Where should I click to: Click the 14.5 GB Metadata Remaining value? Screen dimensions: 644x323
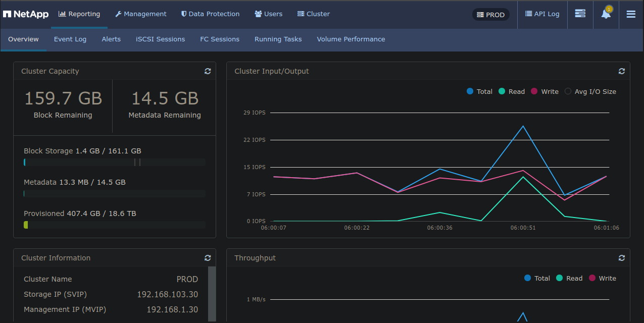(x=165, y=98)
